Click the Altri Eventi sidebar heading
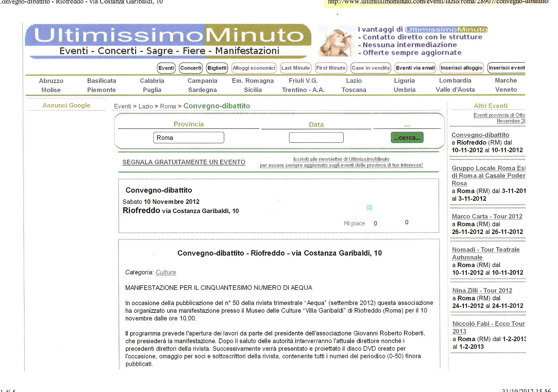The height and width of the screenshot is (392, 558). (491, 106)
